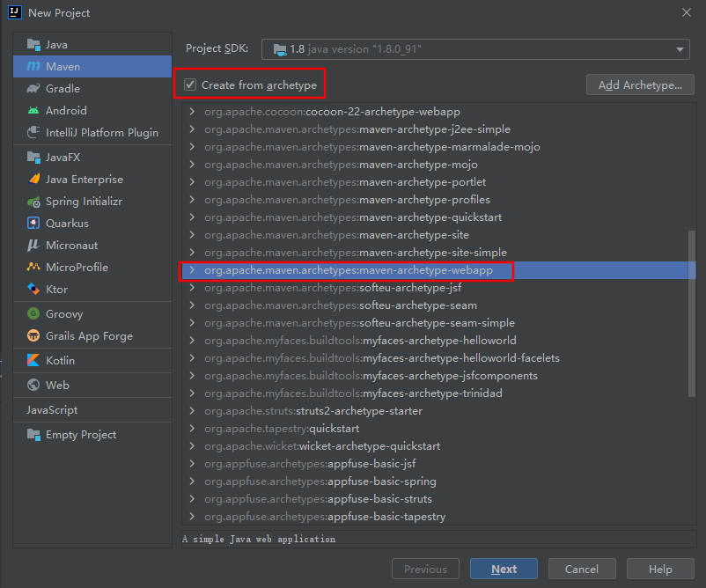
Task: Click the Web globe icon
Action: pos(33,385)
